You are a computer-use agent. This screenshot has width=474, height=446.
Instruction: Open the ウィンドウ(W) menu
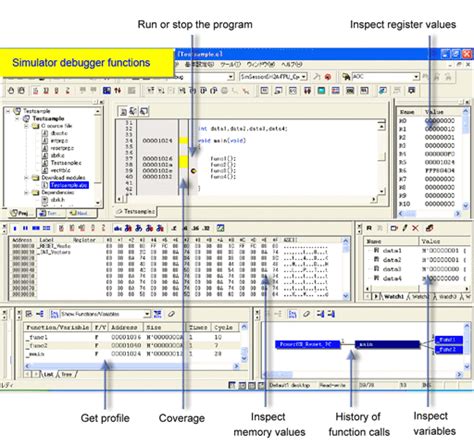(x=261, y=65)
